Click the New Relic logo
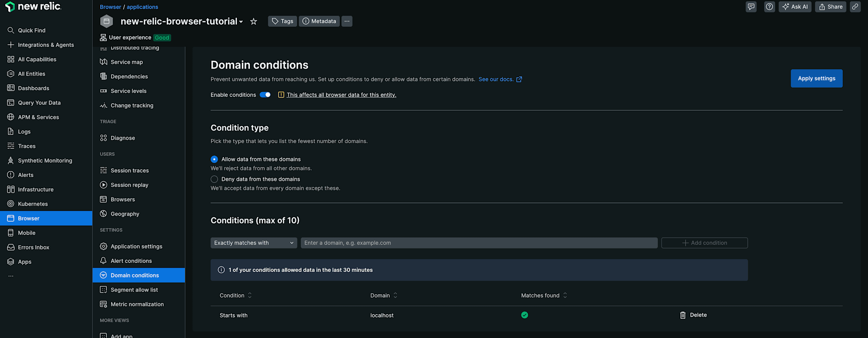Screen dimensions: 868x338 (x=33, y=7)
